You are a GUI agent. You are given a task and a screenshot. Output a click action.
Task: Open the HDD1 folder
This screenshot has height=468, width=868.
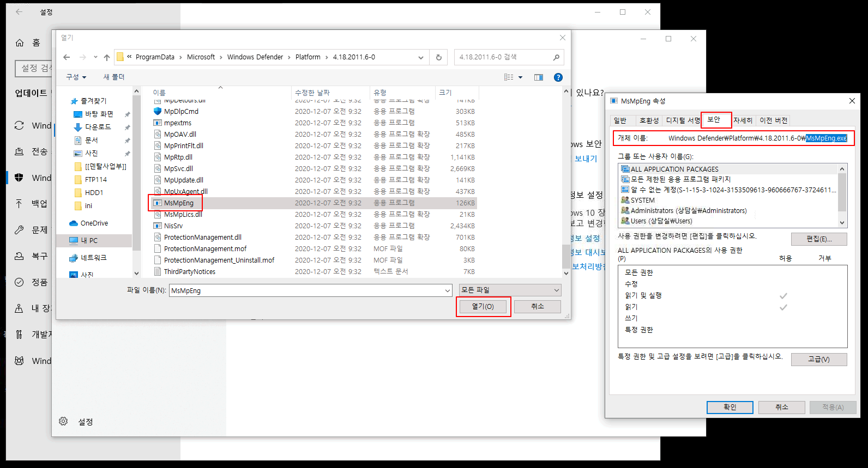pyautogui.click(x=88, y=192)
